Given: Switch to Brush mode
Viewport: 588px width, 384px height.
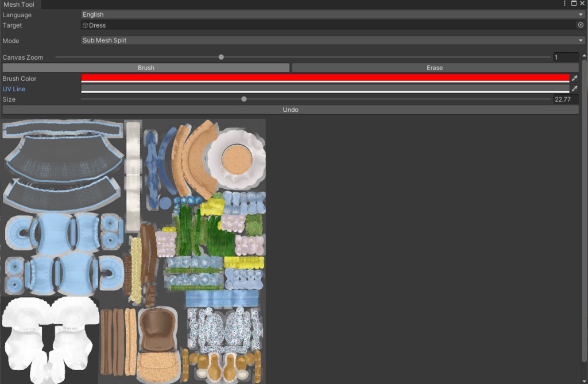Looking at the screenshot, I should [x=145, y=67].
